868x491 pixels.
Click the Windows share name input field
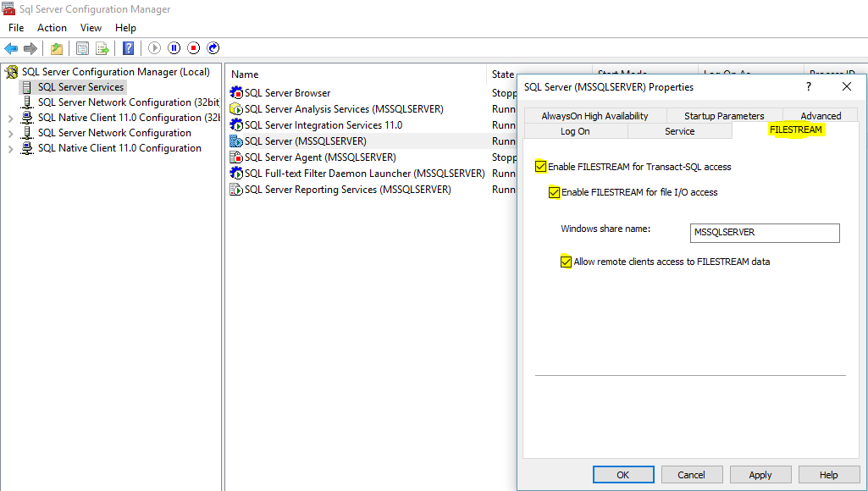(x=765, y=233)
